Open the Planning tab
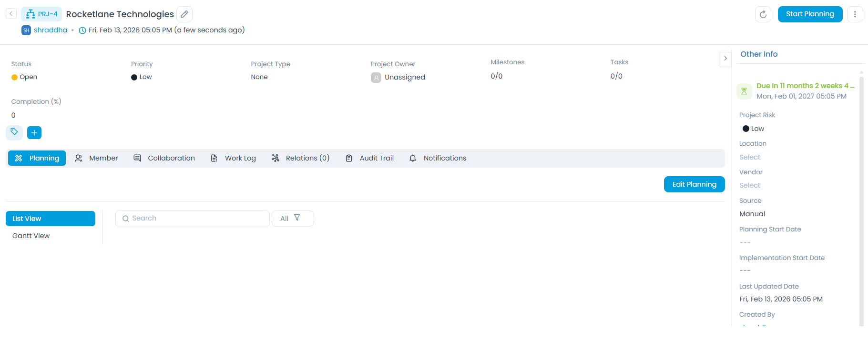The width and height of the screenshot is (868, 340). (x=37, y=158)
